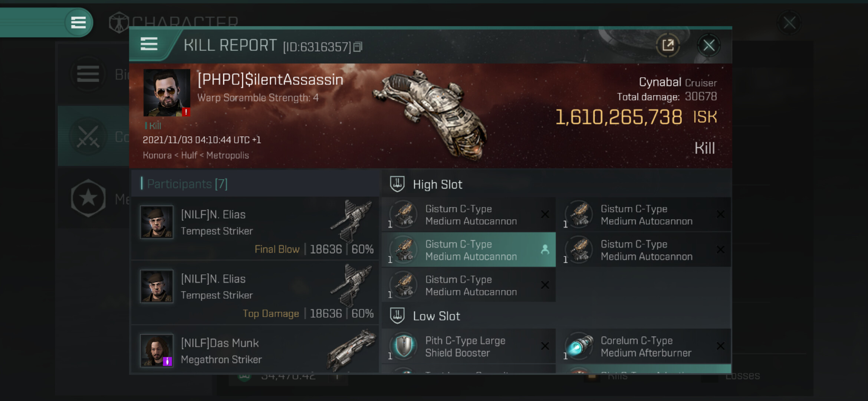Click the person icon on highlighted autocannon
This screenshot has width=868, height=401.
click(x=545, y=250)
